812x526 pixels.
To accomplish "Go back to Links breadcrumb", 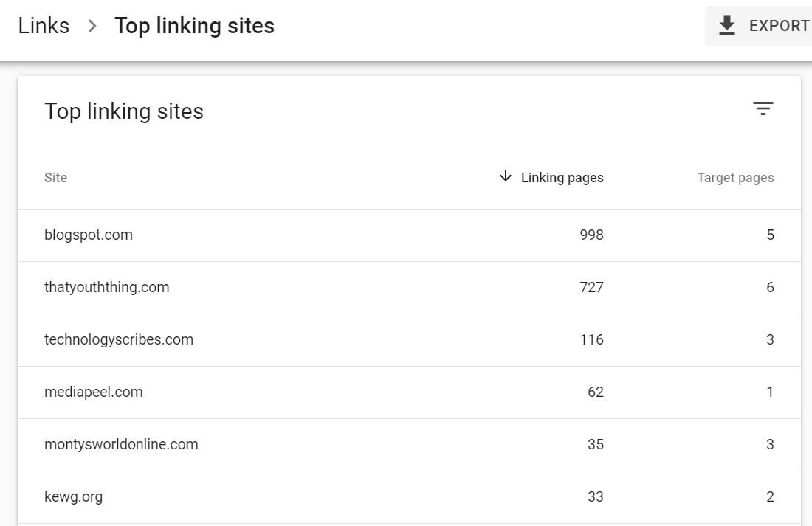I will [x=44, y=26].
